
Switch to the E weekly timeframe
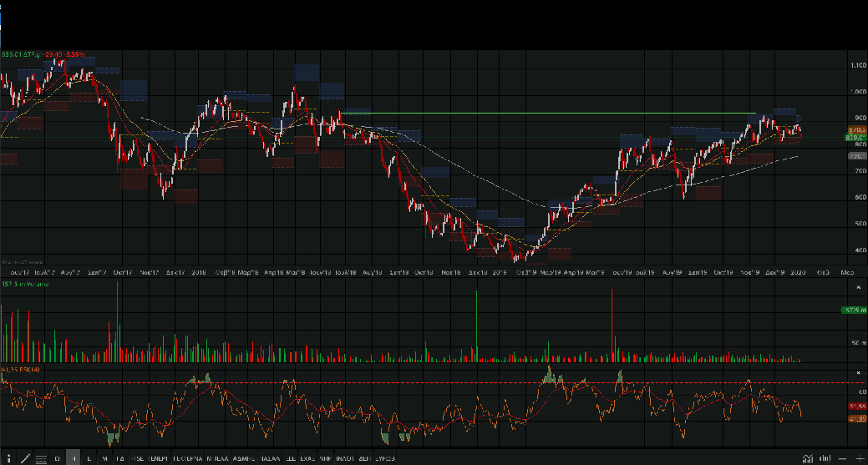pos(89,458)
